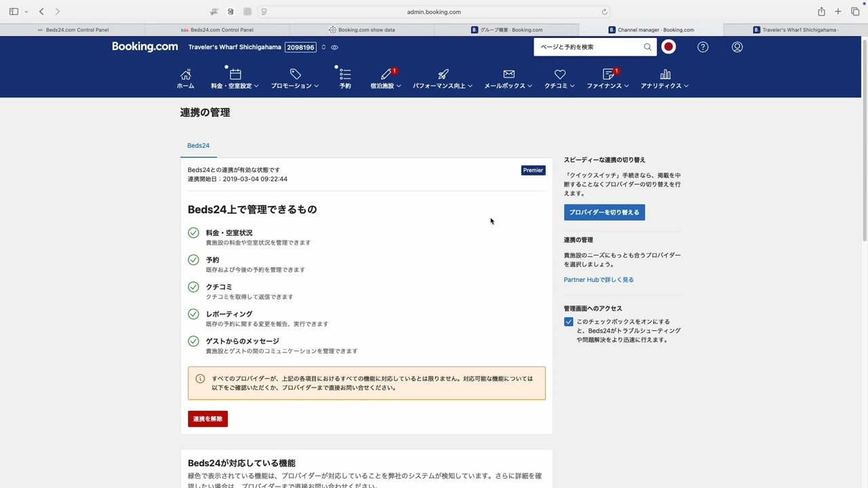Click the search magnifier icon
The height and width of the screenshot is (488, 868).
click(x=648, y=47)
